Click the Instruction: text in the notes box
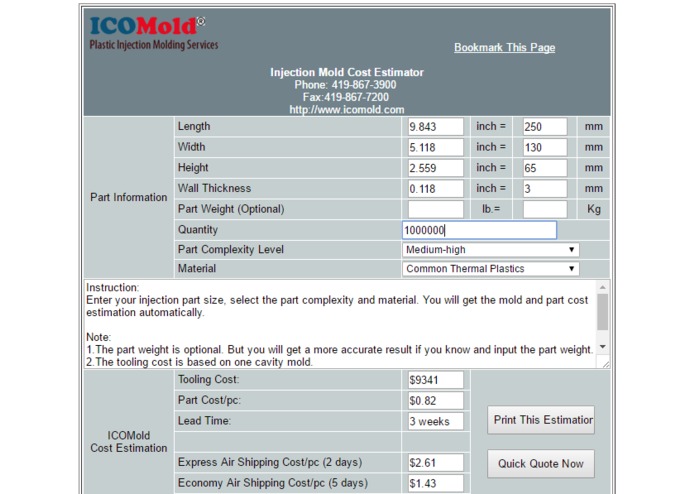Screen dimensions: 695x494 point(113,288)
